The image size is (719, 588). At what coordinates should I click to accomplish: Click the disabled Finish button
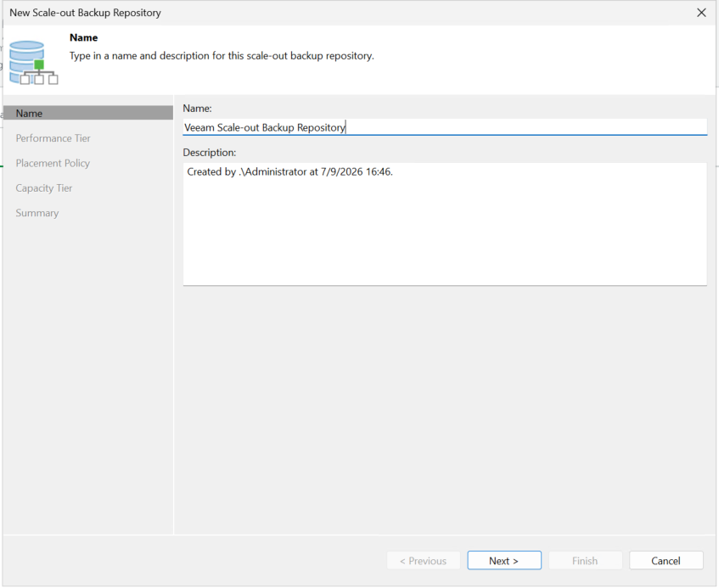585,561
